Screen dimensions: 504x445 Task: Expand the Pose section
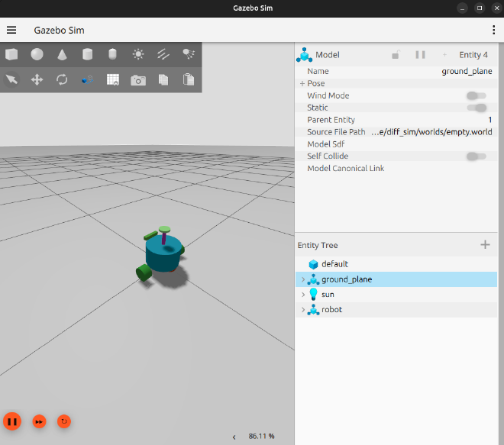[302, 83]
